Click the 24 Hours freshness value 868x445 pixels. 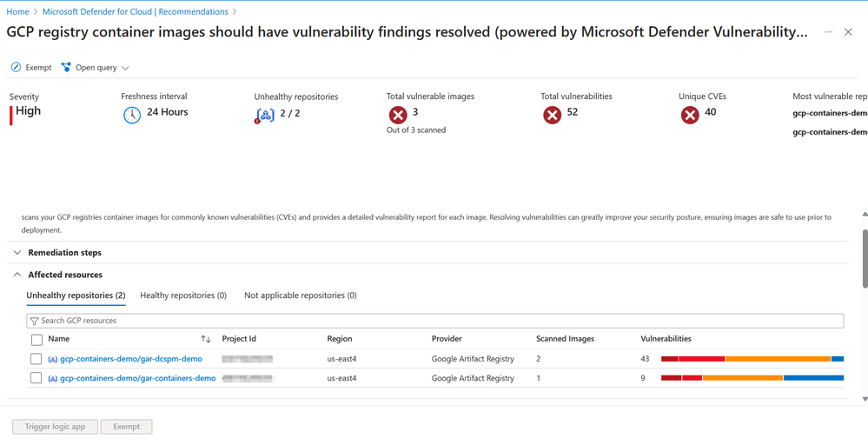[168, 112]
